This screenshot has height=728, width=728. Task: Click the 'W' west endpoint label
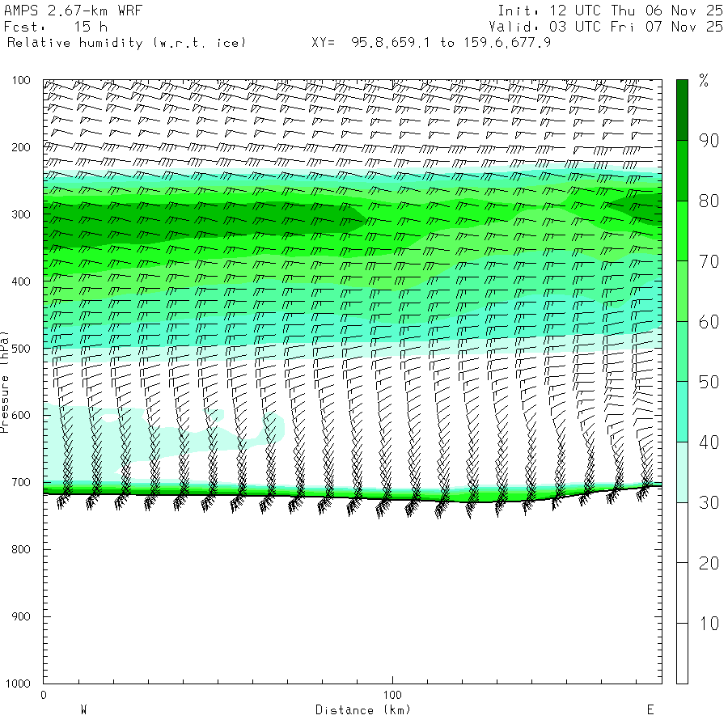(83, 710)
